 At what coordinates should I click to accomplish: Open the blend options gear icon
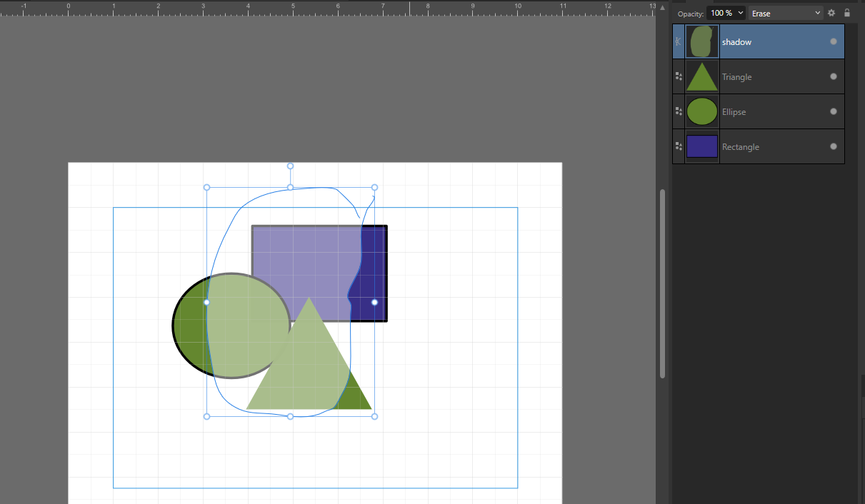(831, 13)
